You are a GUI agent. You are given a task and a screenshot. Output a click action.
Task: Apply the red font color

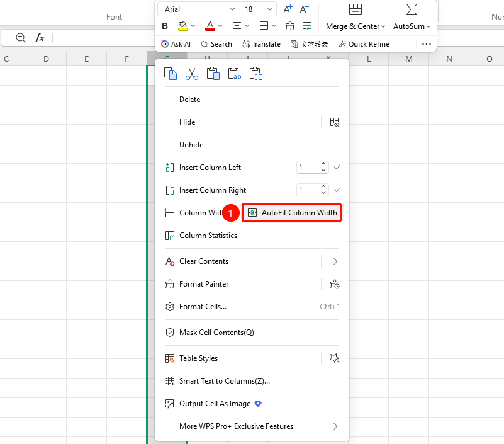(x=210, y=26)
